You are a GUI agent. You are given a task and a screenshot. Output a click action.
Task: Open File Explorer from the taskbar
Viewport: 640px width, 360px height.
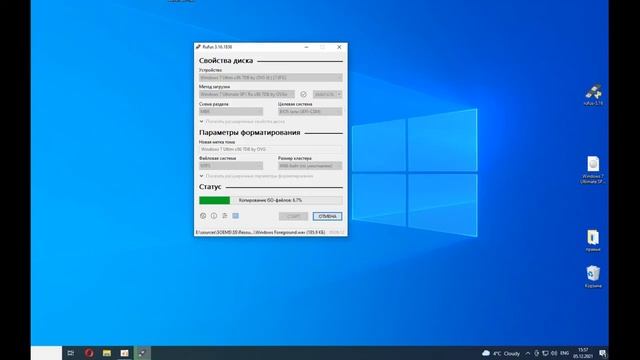(x=107, y=353)
